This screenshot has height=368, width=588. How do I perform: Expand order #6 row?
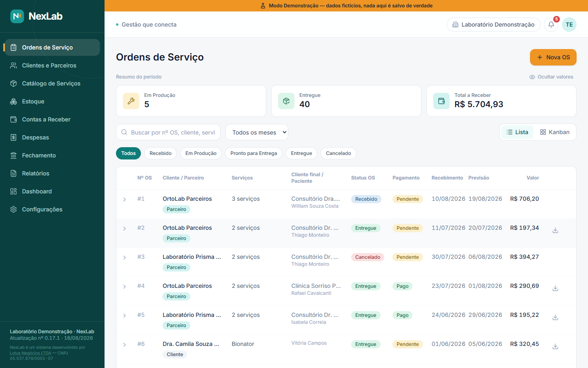125,345
